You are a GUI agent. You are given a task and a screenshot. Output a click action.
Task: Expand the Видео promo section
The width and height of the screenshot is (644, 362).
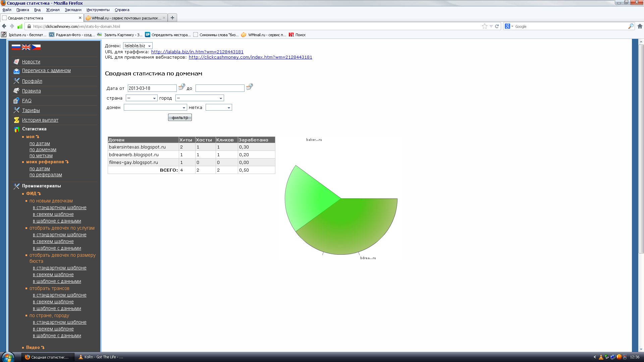point(35,348)
